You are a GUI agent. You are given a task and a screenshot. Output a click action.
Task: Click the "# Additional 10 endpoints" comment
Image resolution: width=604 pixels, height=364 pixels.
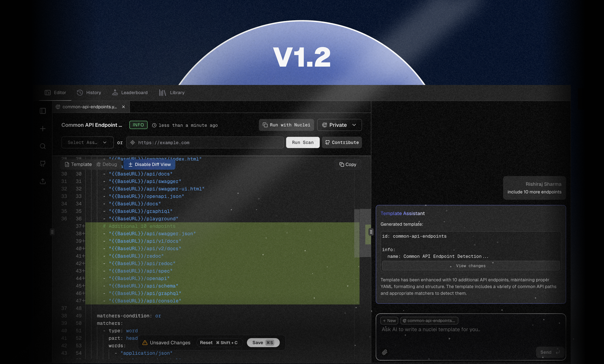click(139, 226)
